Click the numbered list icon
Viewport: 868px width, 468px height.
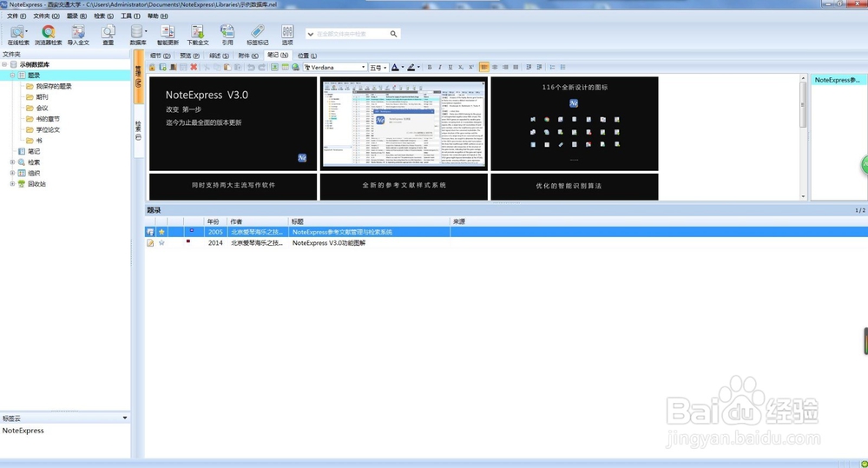coord(552,67)
